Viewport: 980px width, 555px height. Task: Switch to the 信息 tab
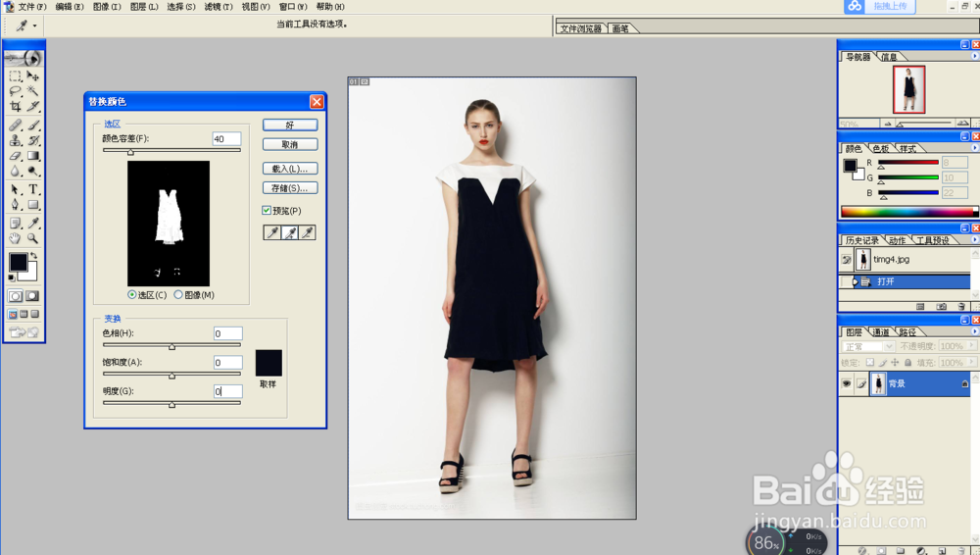point(889,57)
